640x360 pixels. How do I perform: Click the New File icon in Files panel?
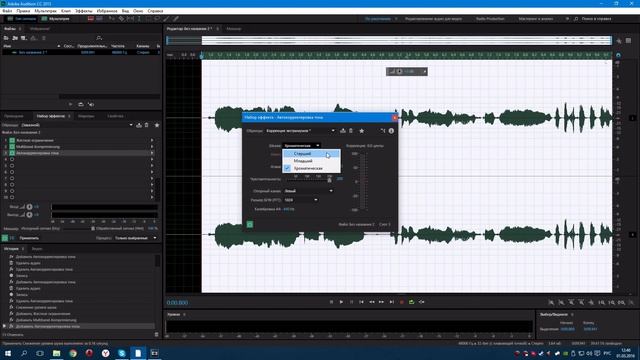point(24,38)
